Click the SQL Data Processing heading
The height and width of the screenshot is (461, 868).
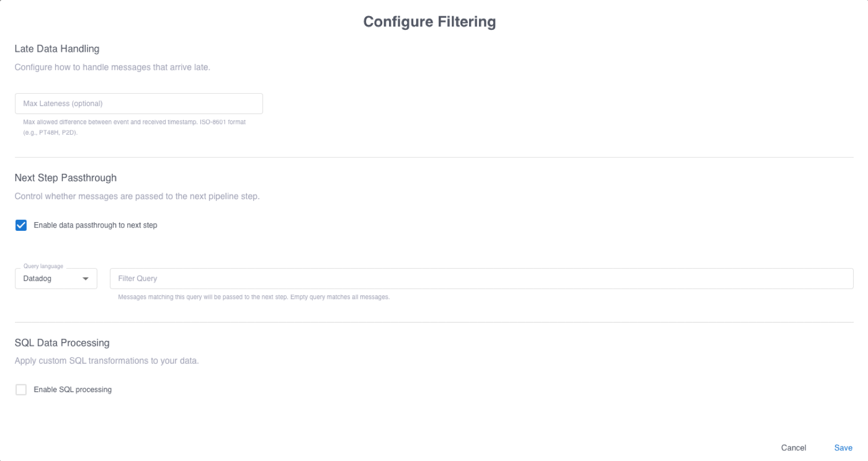coord(62,343)
